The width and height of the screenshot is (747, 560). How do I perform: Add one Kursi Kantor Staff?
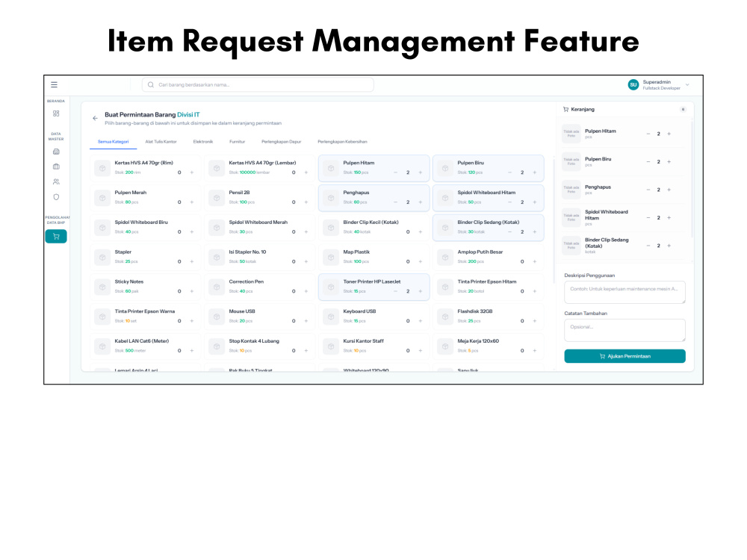click(x=420, y=350)
